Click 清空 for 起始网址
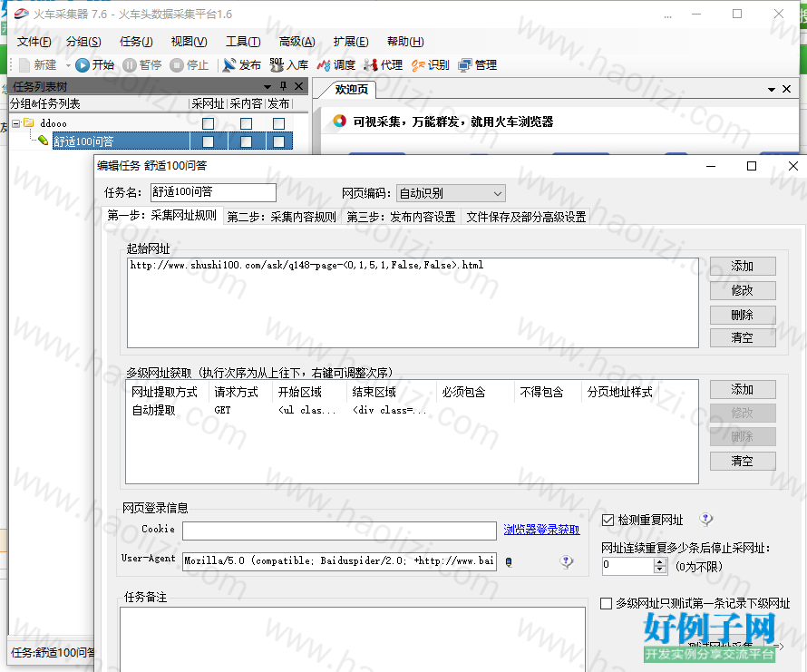807x672 pixels. point(743,337)
